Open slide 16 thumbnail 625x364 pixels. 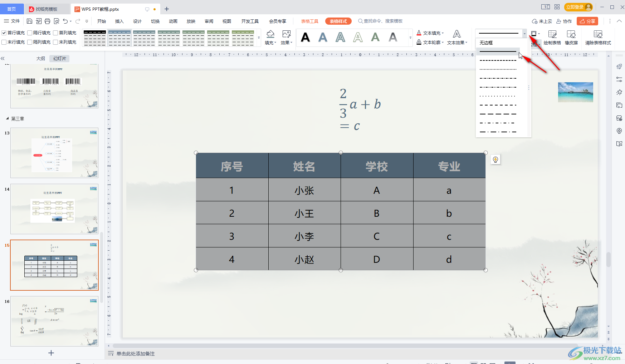[x=54, y=321]
